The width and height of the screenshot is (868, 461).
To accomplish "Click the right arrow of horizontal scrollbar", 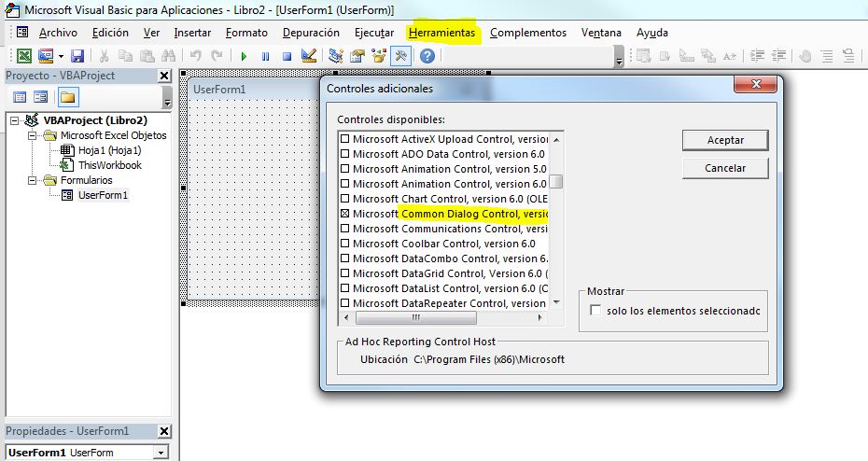I will tap(540, 317).
